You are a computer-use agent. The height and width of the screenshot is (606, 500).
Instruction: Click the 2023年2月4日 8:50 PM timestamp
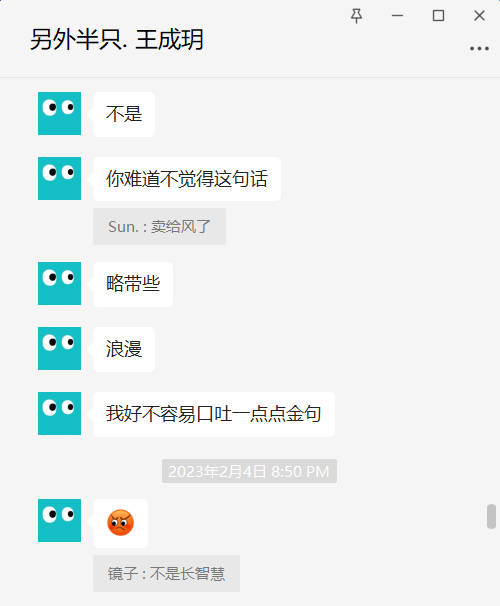tap(249, 471)
